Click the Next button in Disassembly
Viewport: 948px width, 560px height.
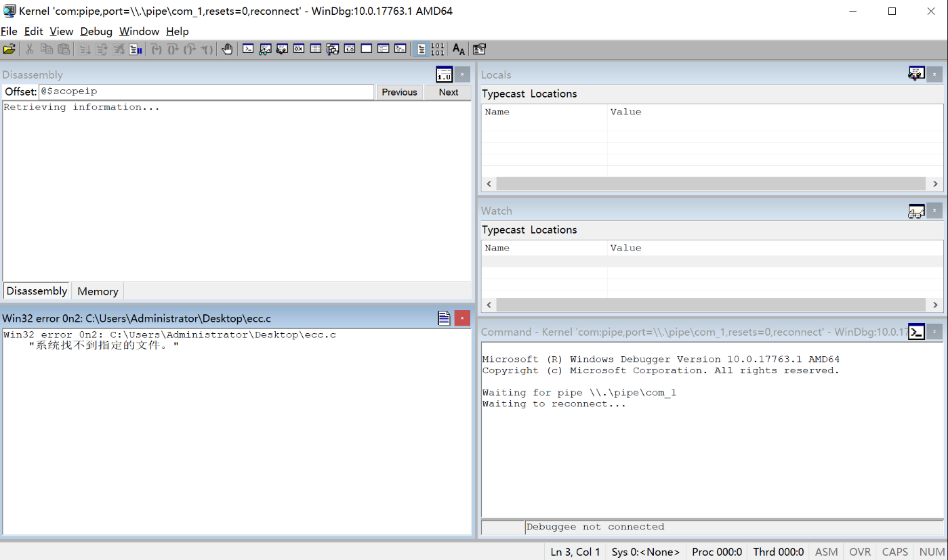point(449,92)
